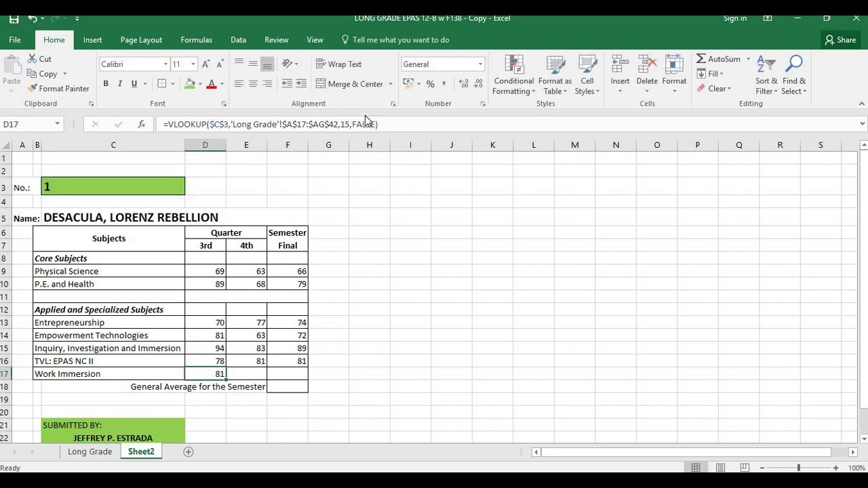Click the Orientation text angle icon
Viewport: 868px width, 488px height.
pyautogui.click(x=287, y=64)
